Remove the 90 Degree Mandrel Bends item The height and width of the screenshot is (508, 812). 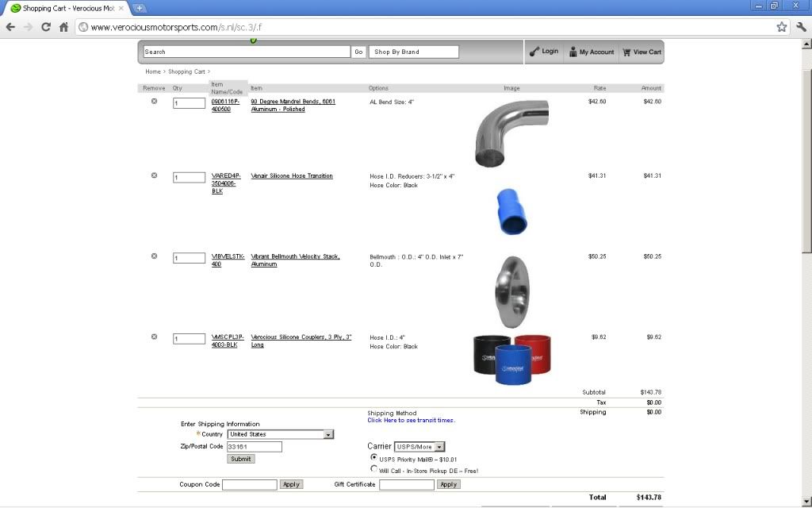coord(155,101)
